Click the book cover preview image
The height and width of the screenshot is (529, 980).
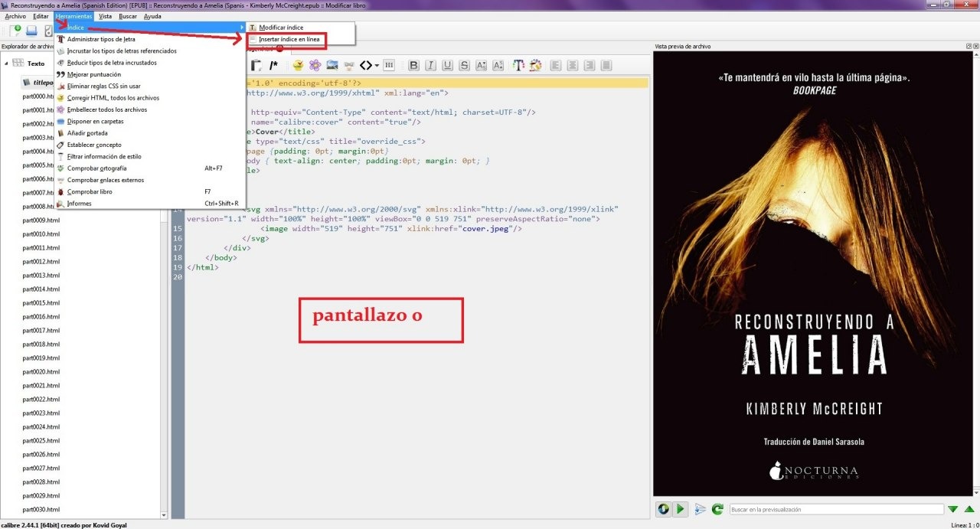tap(815, 273)
